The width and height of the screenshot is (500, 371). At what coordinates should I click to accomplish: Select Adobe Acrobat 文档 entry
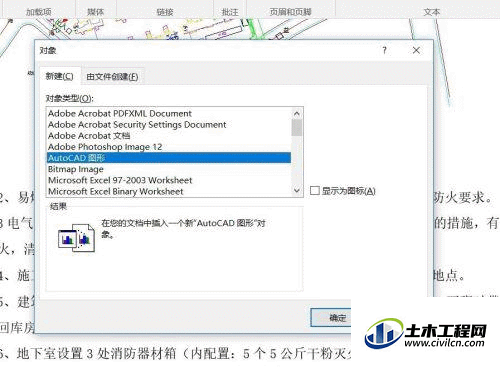tap(169, 136)
